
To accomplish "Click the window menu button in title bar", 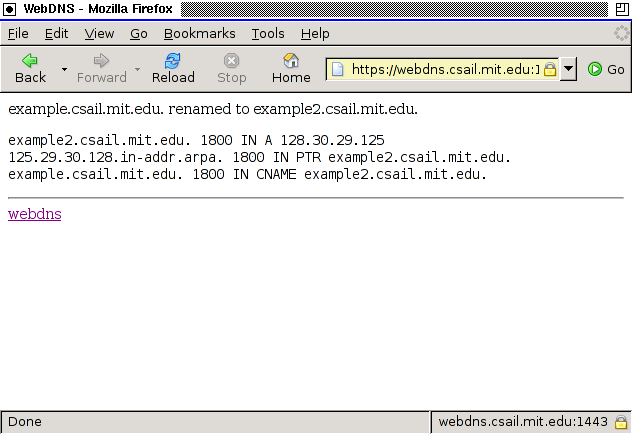I will [9, 9].
